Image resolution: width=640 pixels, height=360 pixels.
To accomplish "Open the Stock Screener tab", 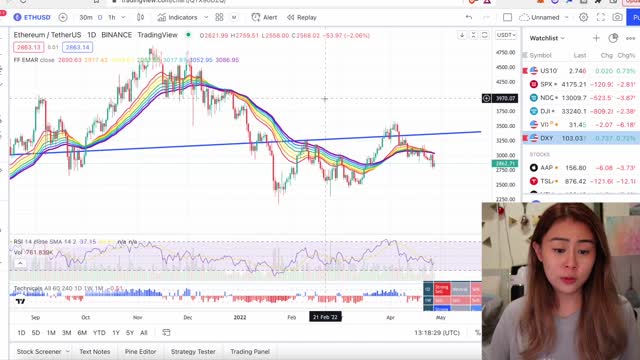I will point(39,351).
